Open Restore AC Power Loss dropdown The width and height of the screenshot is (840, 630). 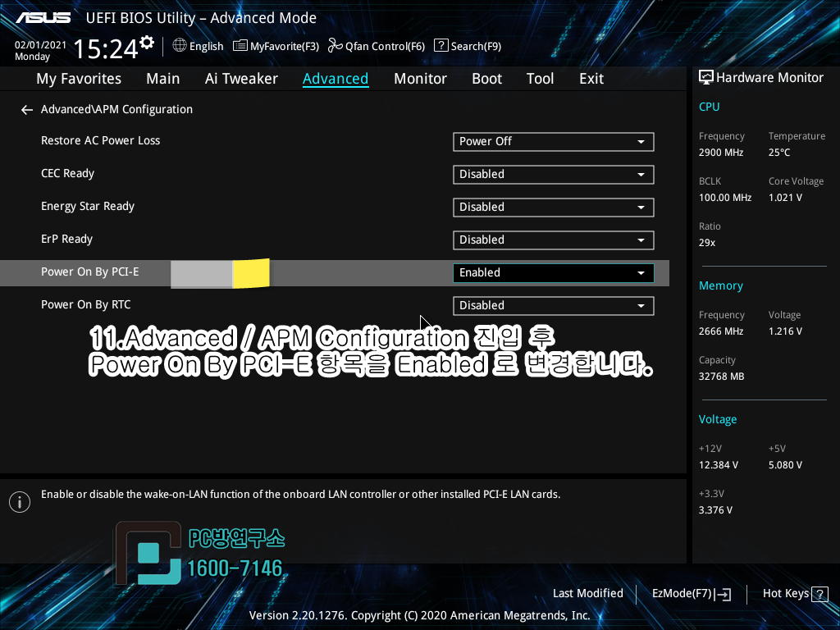click(x=554, y=142)
